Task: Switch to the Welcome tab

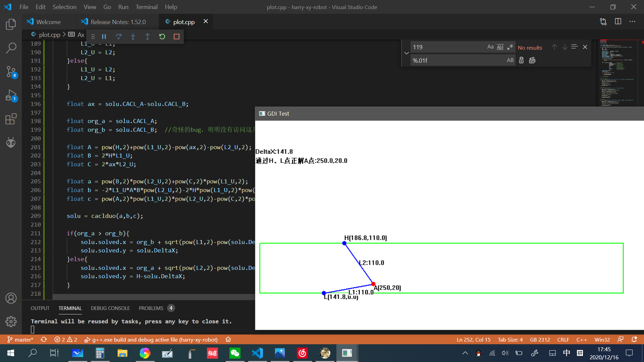Action: point(49,22)
